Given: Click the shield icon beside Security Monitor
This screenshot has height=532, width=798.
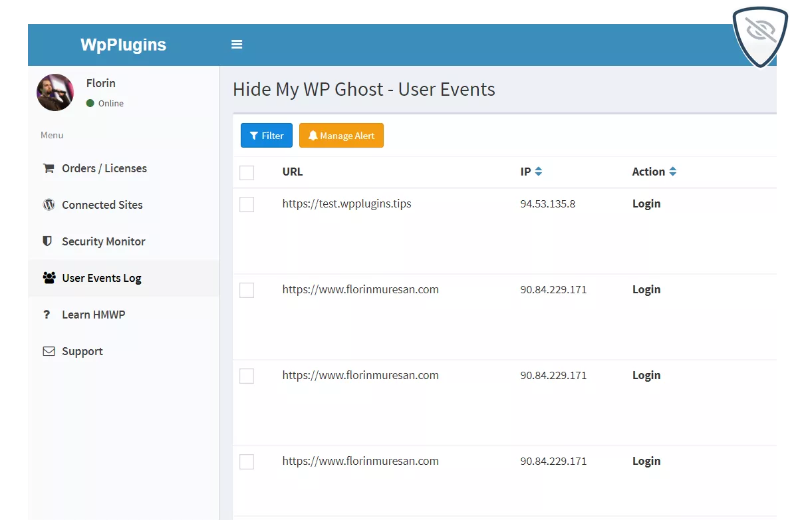Looking at the screenshot, I should click(47, 241).
